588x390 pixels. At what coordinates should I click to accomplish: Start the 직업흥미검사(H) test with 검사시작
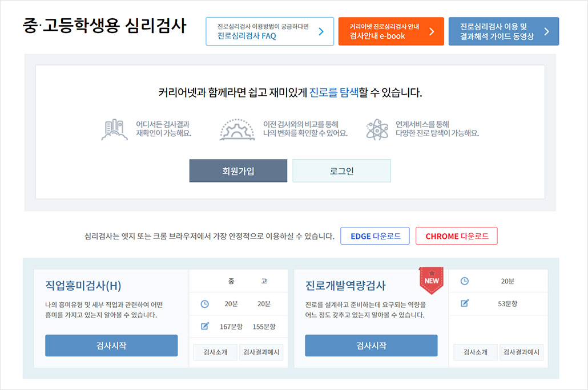[x=111, y=346]
